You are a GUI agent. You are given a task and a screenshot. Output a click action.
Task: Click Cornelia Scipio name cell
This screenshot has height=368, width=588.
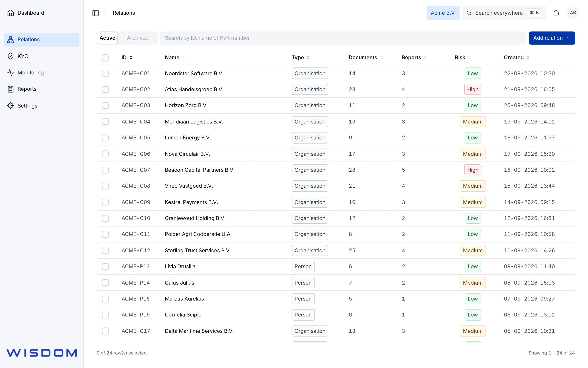point(183,315)
